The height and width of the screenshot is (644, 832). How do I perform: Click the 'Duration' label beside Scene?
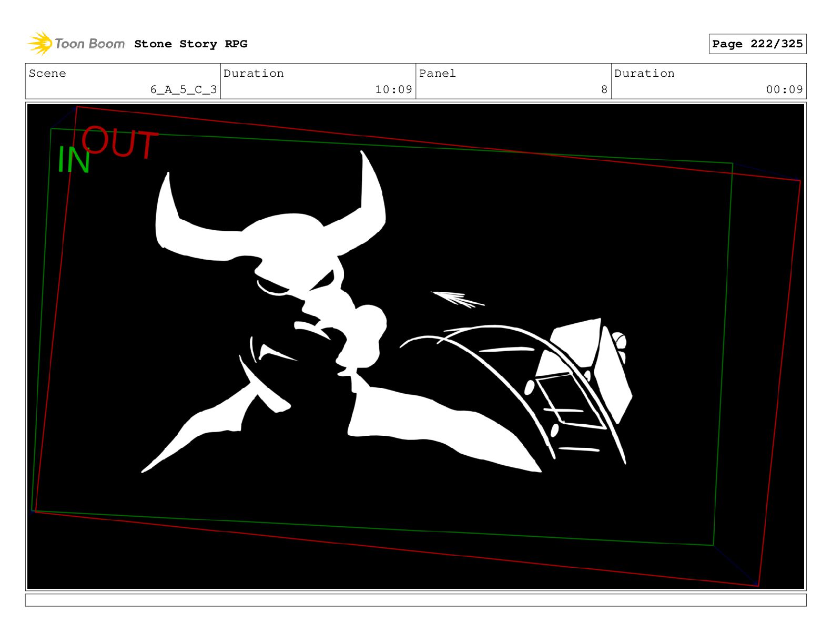point(253,73)
